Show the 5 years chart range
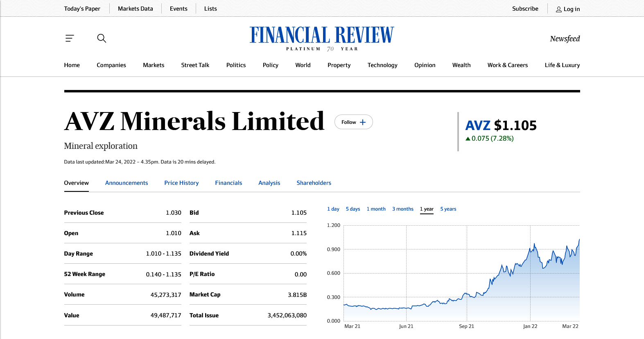 pos(448,209)
